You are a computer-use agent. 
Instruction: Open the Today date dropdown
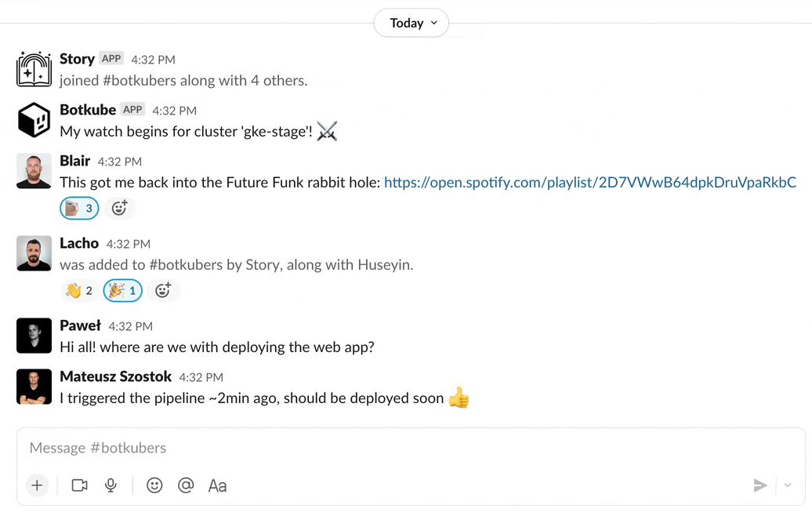(411, 23)
